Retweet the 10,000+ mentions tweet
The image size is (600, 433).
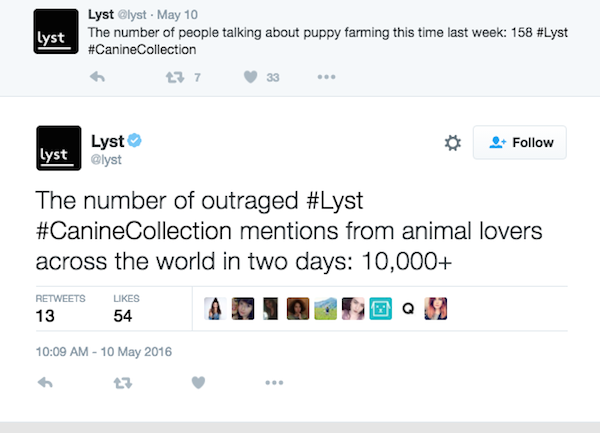tap(121, 382)
